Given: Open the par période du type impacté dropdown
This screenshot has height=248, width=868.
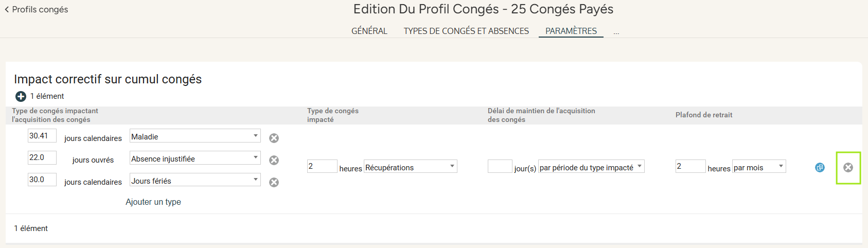Looking at the screenshot, I should click(591, 167).
